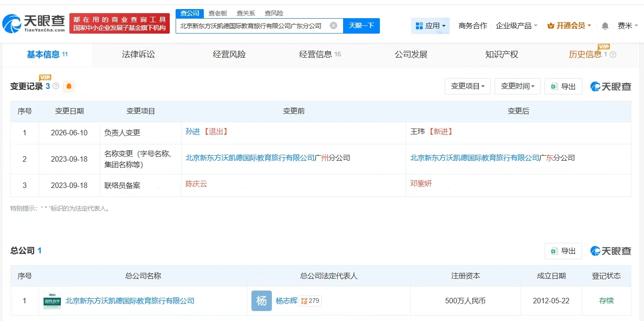Viewport: 644px width, 321px height.
Task: Open the help question mark beside 变更记录
Action: [x=56, y=86]
